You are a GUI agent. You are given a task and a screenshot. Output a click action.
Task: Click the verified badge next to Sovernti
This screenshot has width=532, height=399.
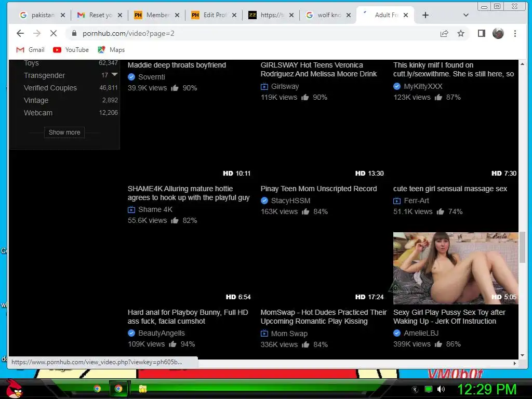(x=131, y=77)
